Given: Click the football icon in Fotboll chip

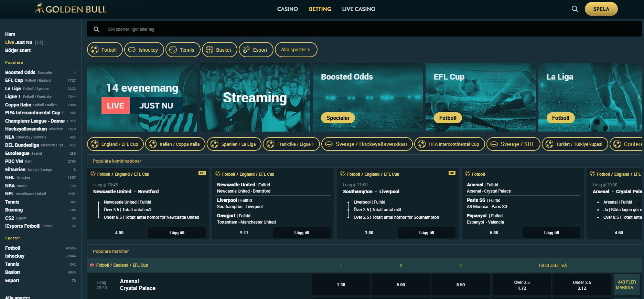Looking at the screenshot, I should [95, 50].
